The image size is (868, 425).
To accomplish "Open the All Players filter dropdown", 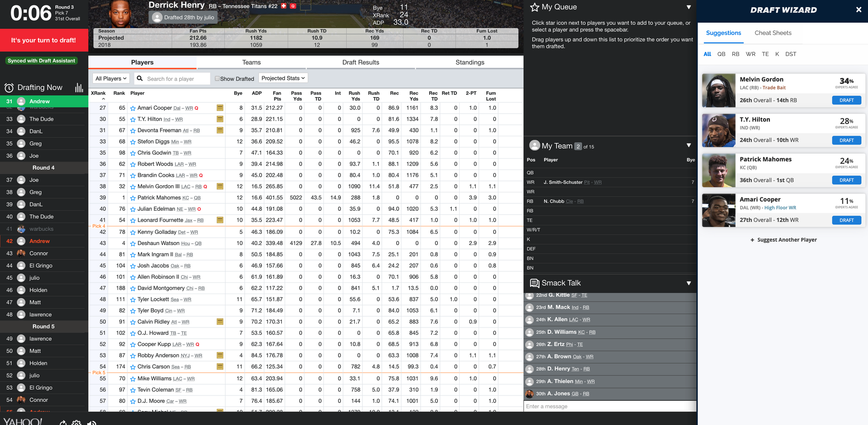I will pos(111,78).
